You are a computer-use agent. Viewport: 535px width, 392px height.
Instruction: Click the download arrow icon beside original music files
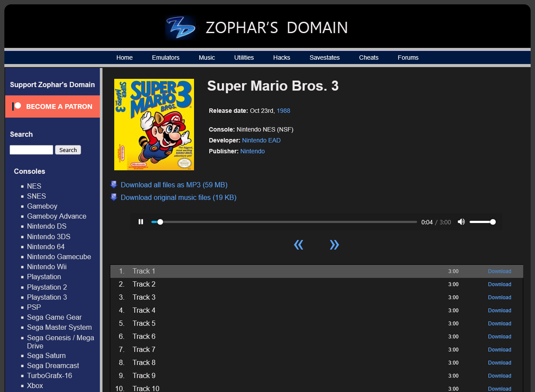pyautogui.click(x=114, y=197)
